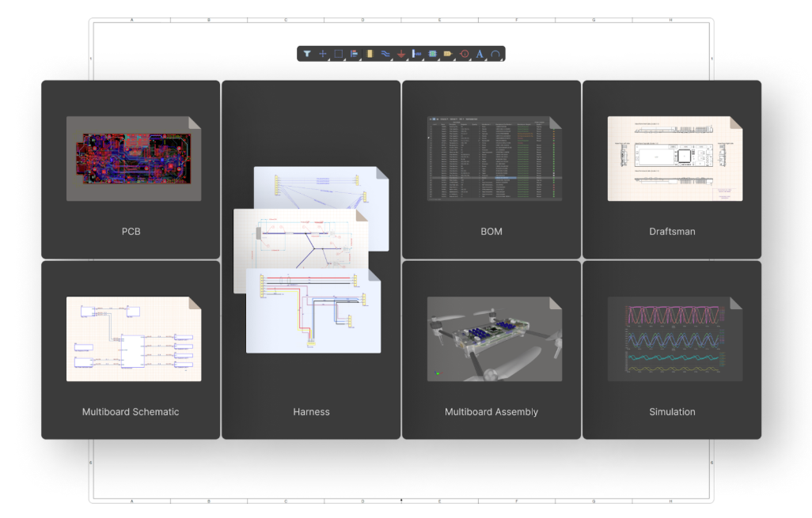The image size is (812, 518).
Task: Click the 'Multiboard Schematic' label text
Action: click(x=131, y=412)
